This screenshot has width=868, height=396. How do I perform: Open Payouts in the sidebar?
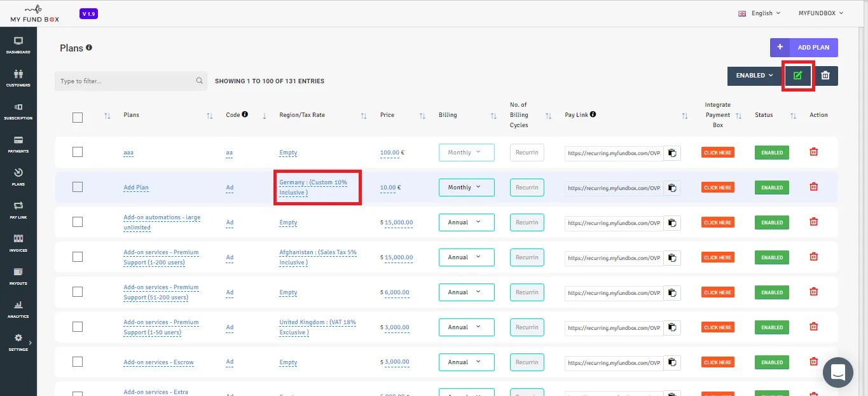coord(18,277)
